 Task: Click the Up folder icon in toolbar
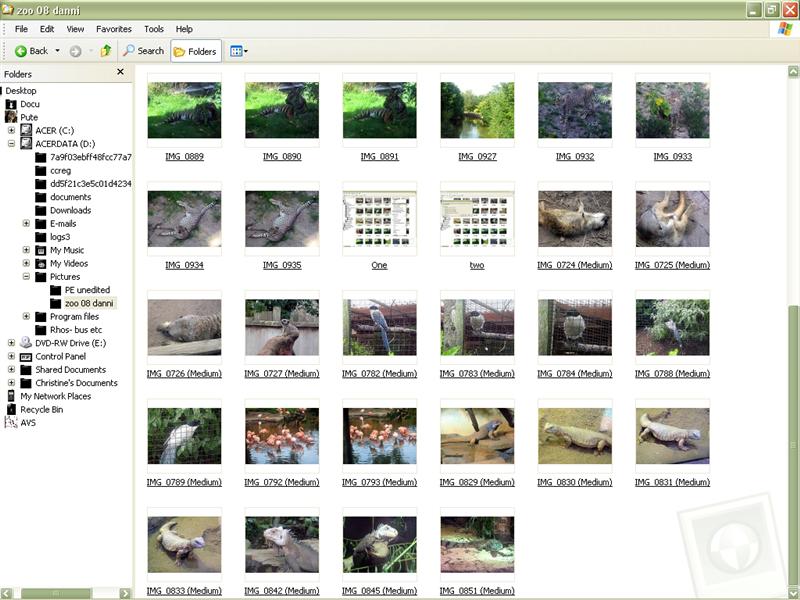[105, 51]
